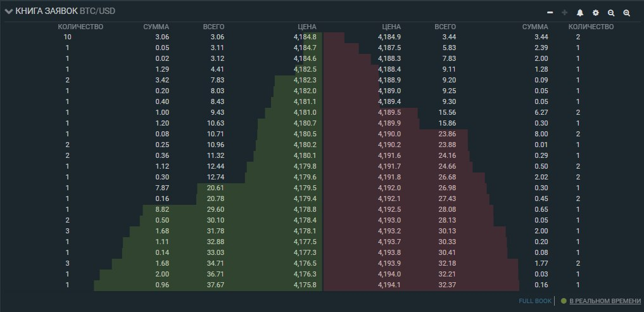
Task: Click the right Всего column header
Action: point(445,27)
